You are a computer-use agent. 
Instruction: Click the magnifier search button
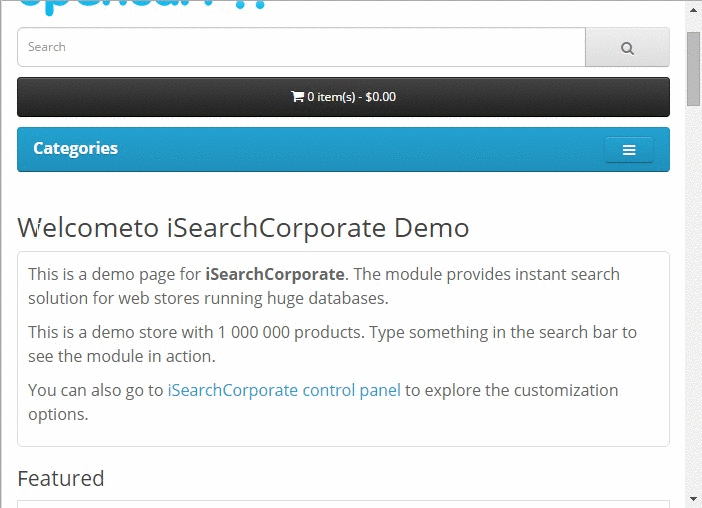(627, 47)
